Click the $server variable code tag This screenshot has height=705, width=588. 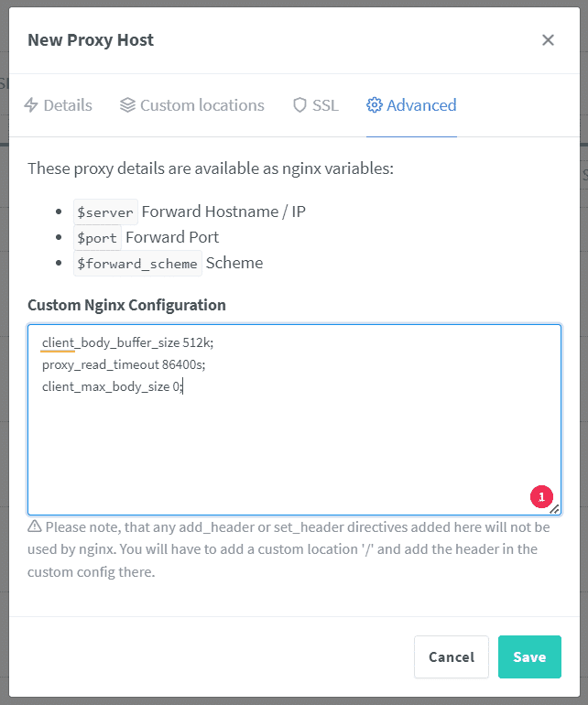(x=105, y=211)
